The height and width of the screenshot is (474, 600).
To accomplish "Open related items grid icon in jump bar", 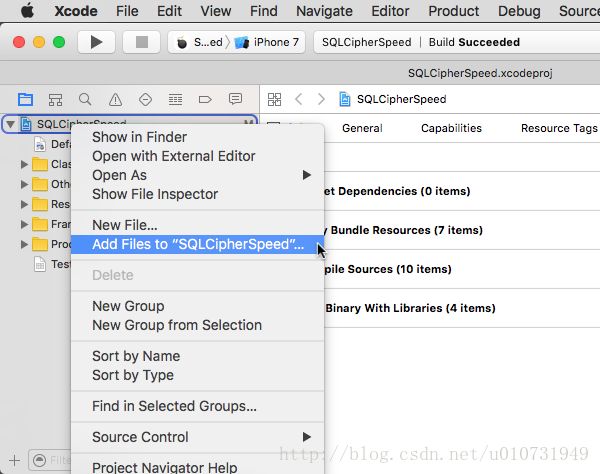I will tap(274, 99).
